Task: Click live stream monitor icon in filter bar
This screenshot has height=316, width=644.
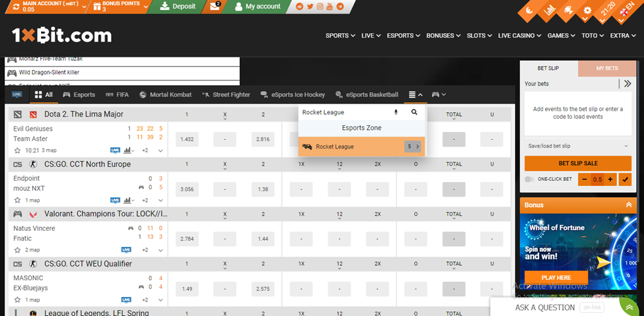Action: point(17,94)
